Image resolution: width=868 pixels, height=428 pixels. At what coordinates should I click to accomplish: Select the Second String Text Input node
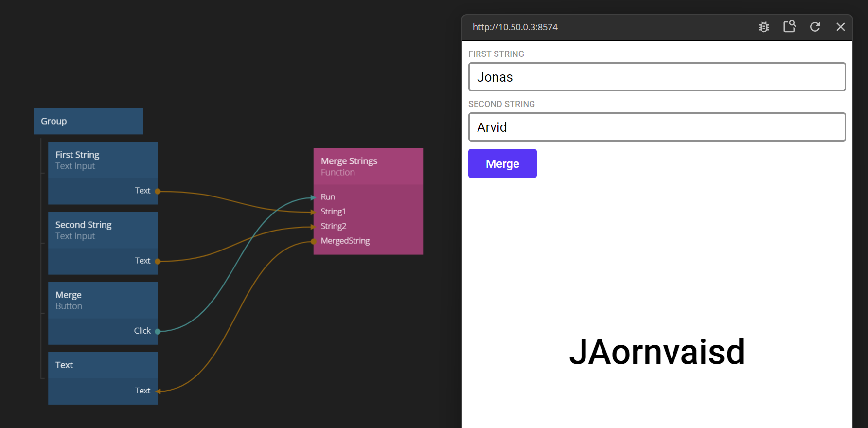[x=103, y=230]
